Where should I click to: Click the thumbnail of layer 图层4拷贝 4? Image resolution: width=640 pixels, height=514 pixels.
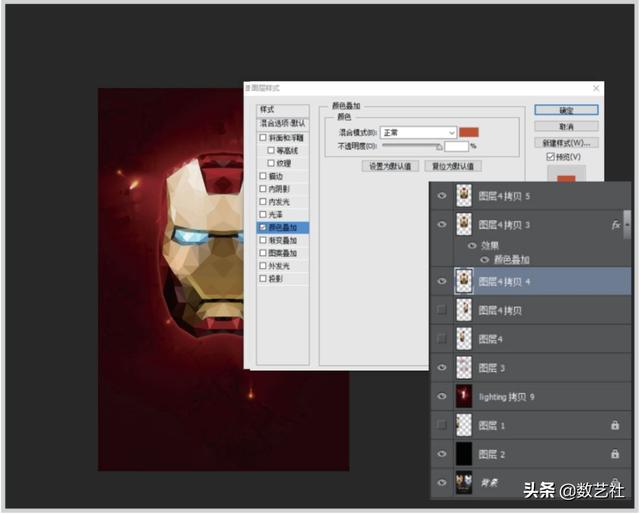tap(464, 281)
